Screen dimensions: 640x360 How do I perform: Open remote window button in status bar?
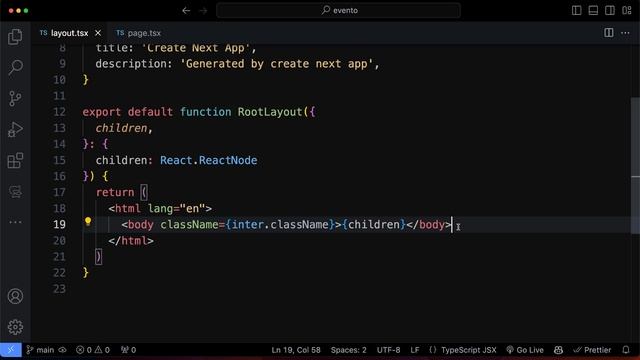11,350
